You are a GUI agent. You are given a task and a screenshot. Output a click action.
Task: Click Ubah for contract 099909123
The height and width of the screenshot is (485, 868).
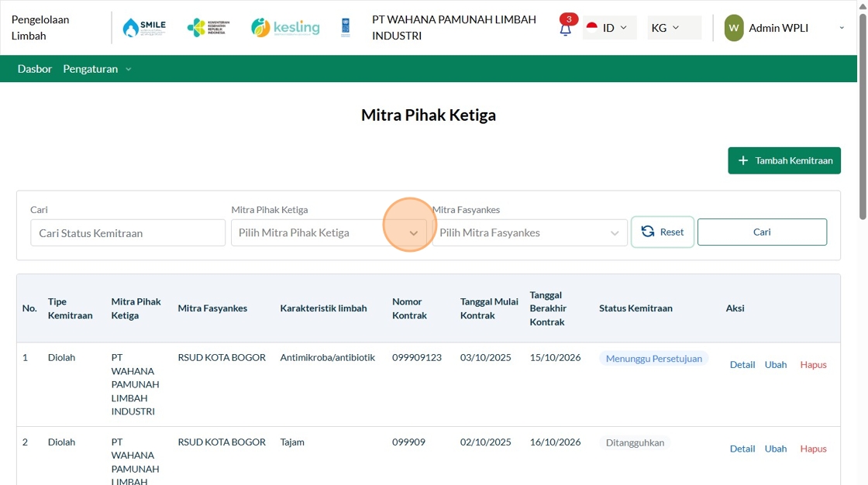(x=776, y=364)
